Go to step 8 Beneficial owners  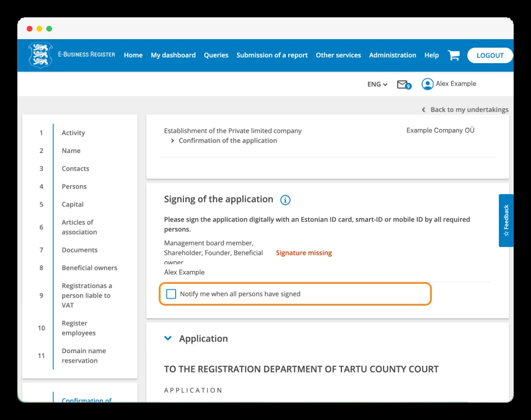coord(89,268)
